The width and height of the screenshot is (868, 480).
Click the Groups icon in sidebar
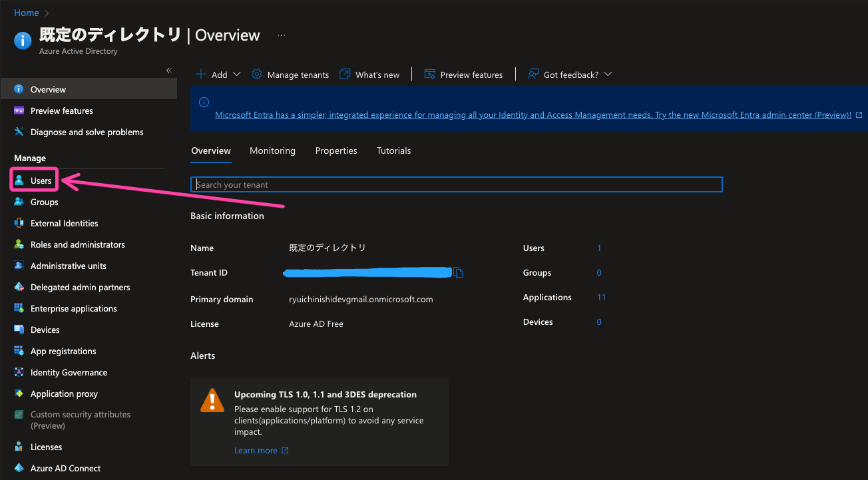(19, 202)
